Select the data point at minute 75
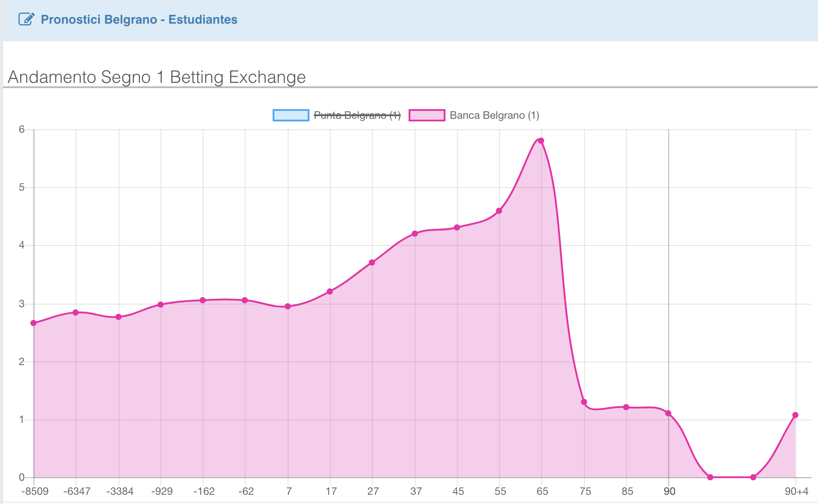The height and width of the screenshot is (504, 818). [584, 402]
